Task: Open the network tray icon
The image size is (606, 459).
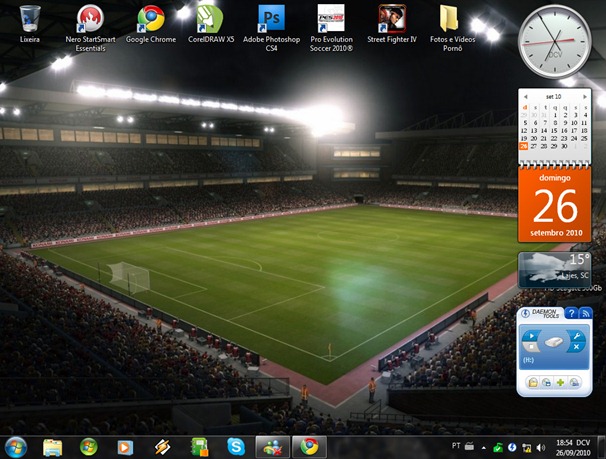Action: [x=526, y=448]
